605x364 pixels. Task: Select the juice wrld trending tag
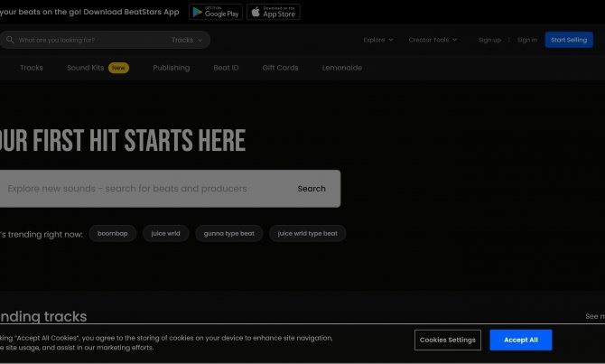pyautogui.click(x=165, y=234)
